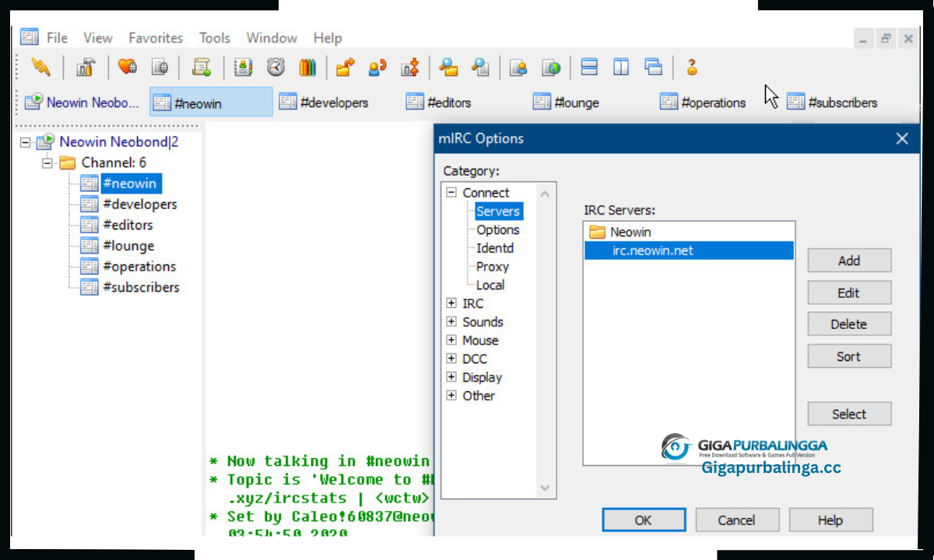
Task: Open Favorites with the heart toolbar icon
Action: tap(128, 68)
